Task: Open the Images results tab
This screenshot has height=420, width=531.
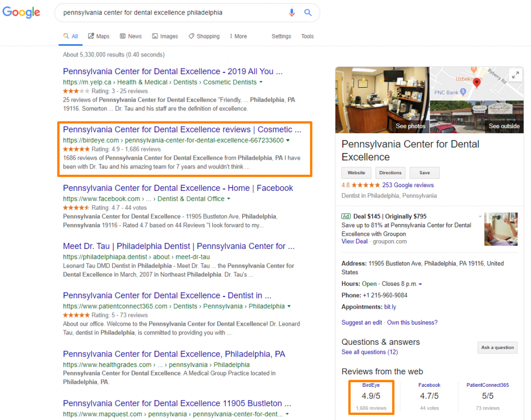Action: (x=165, y=36)
